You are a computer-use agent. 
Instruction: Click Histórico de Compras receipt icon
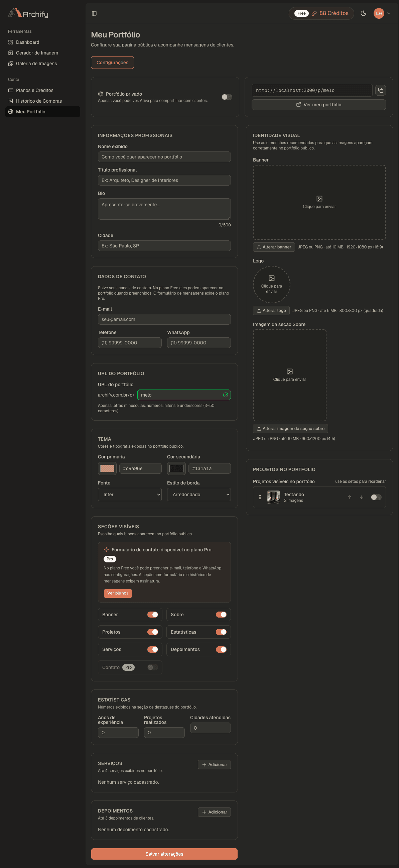point(11,101)
